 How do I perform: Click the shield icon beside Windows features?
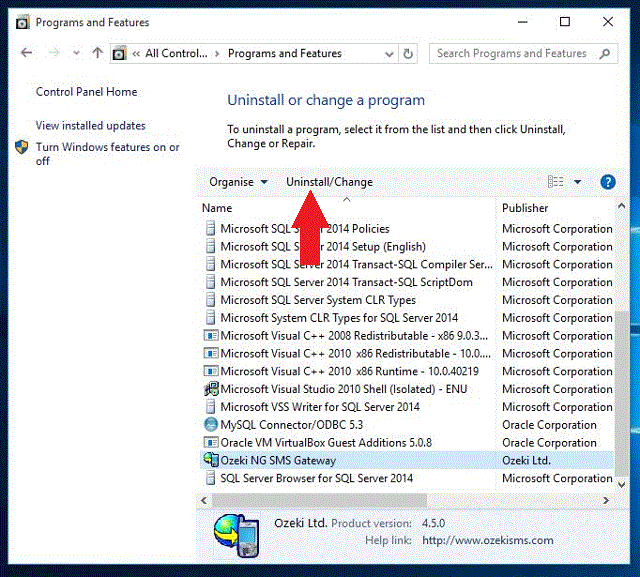point(22,147)
